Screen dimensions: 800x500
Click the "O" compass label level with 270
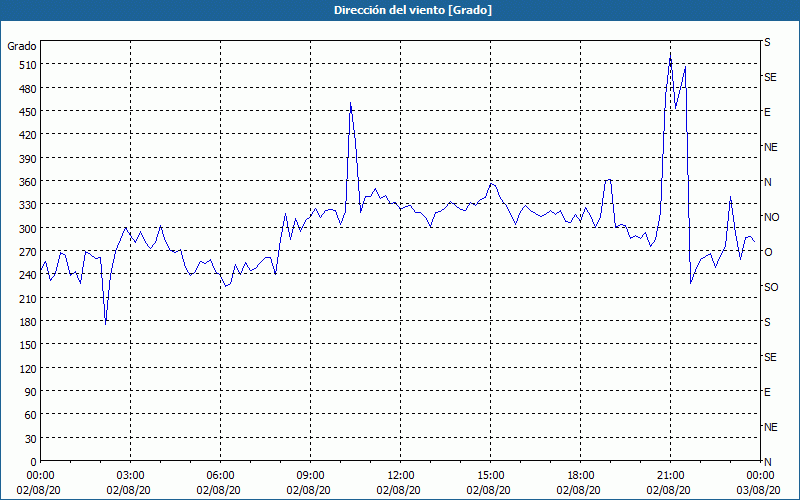[x=768, y=252]
